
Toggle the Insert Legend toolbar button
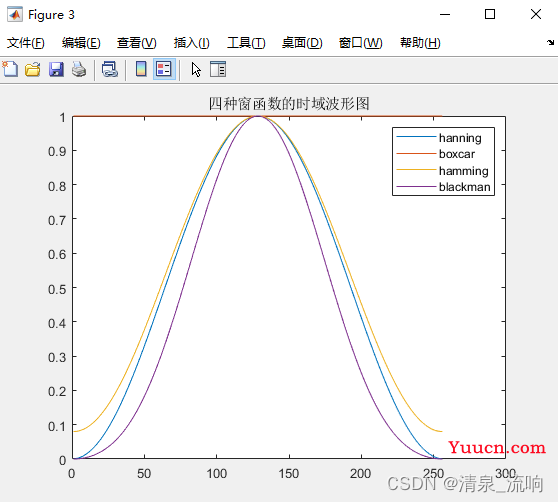164,69
